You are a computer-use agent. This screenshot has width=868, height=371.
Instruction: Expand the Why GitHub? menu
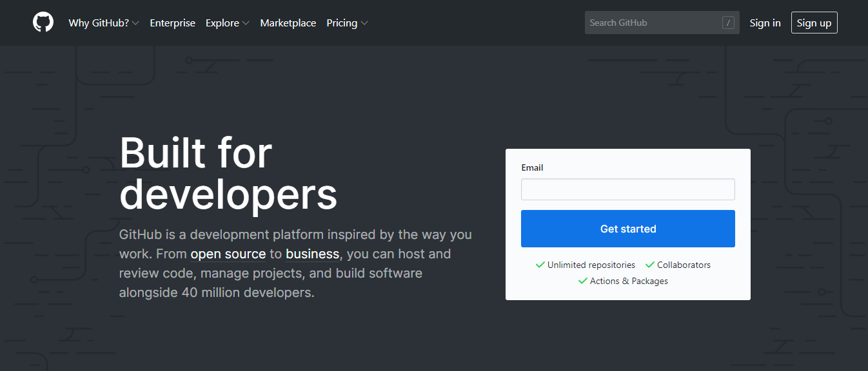104,23
